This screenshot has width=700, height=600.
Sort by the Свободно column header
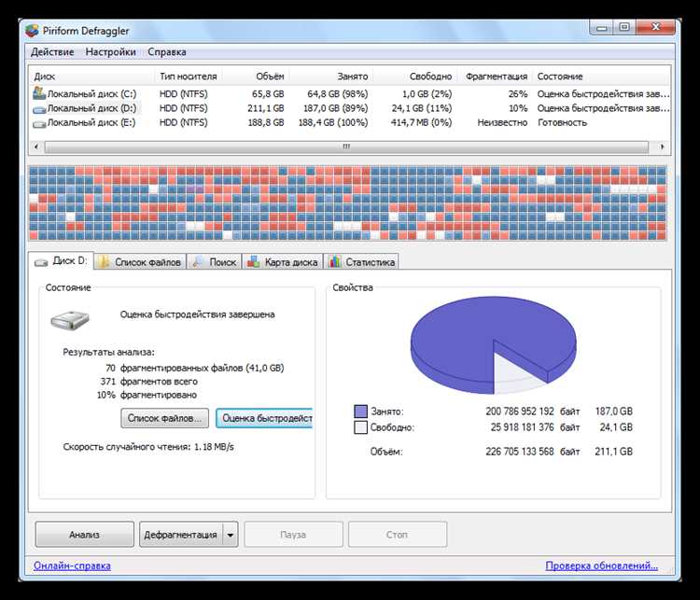point(414,77)
